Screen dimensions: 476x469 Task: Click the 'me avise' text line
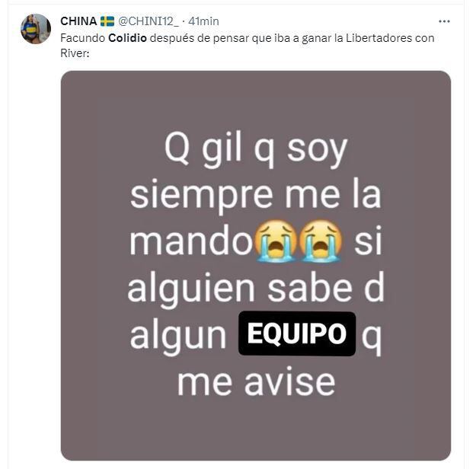pos(256,382)
